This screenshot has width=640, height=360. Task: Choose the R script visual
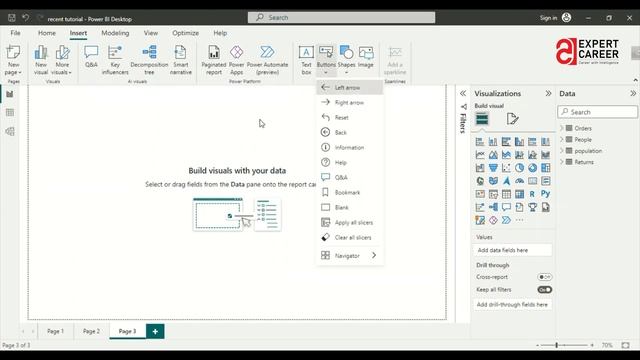coord(532,194)
